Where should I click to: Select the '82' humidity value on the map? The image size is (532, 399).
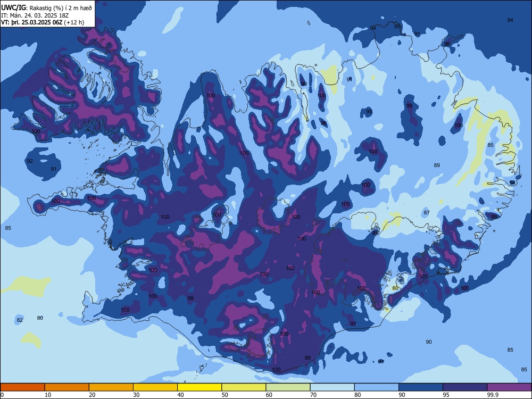[x=20, y=320]
